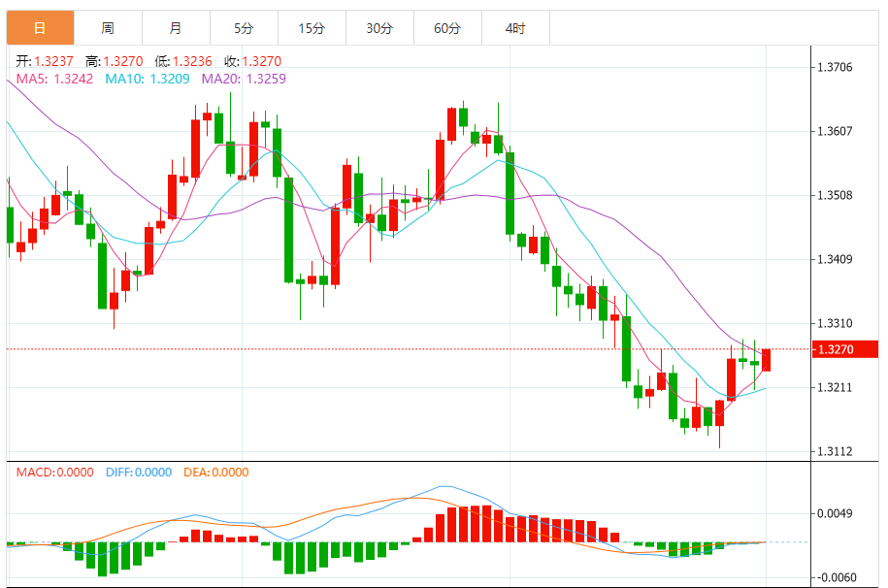Click the DIFF:0.0000 label
The width and height of the screenshot is (888, 588).
point(139,473)
